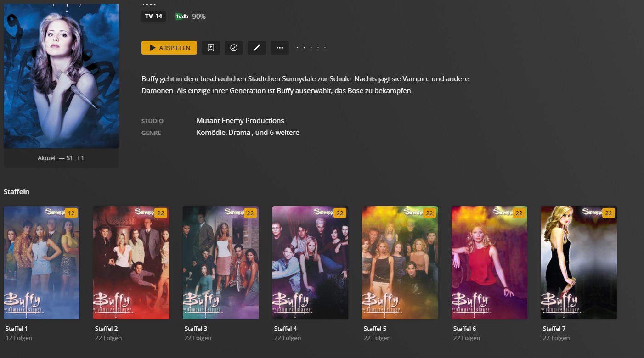Click the unwatched badge 22 on Staffel 2
This screenshot has height=358, width=644.
tap(160, 213)
